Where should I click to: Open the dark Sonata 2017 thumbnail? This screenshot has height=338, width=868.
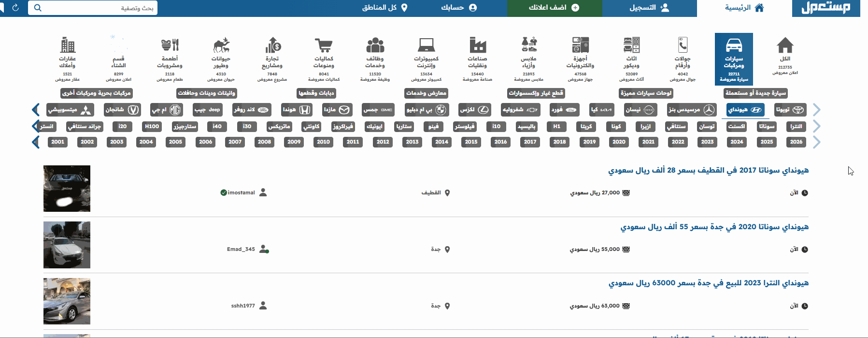pos(67,189)
